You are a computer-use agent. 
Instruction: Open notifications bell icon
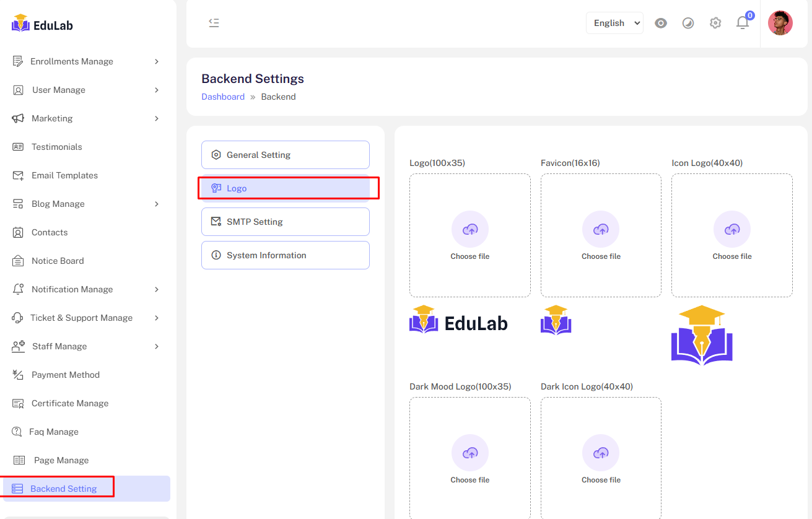click(x=742, y=23)
